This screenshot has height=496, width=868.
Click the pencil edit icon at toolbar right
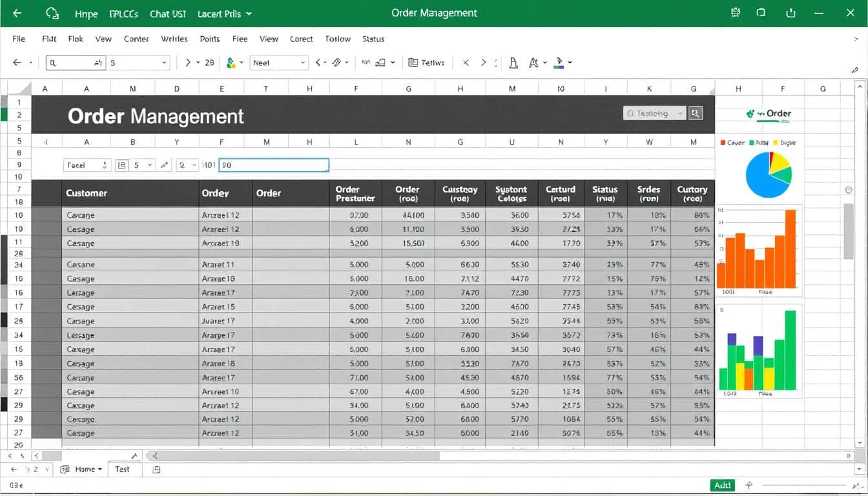click(x=855, y=70)
